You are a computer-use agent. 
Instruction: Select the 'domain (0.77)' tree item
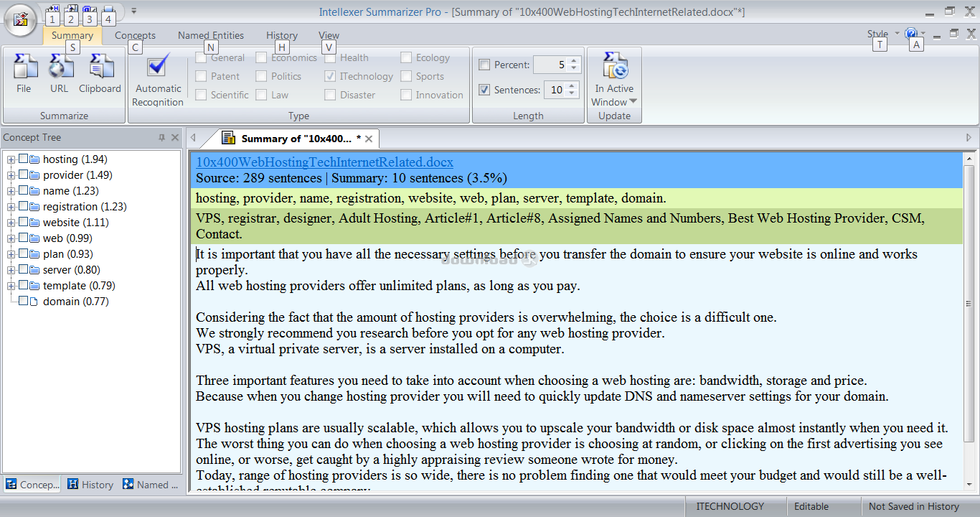pyautogui.click(x=76, y=302)
